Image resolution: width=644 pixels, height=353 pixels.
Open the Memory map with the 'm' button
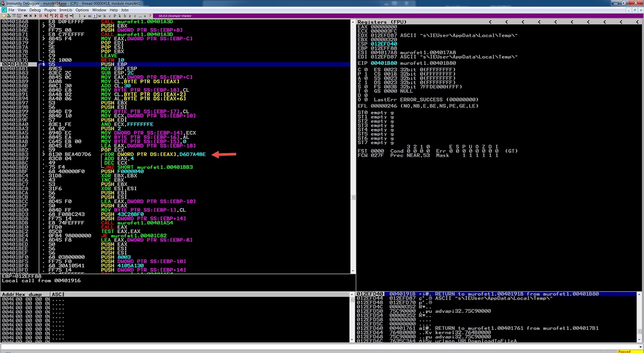click(89, 16)
